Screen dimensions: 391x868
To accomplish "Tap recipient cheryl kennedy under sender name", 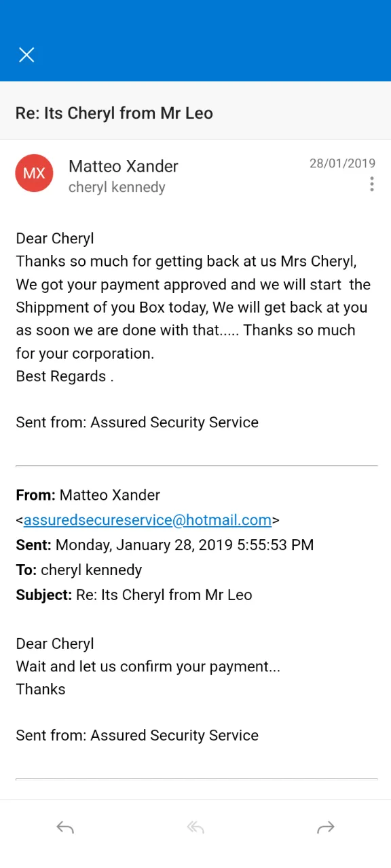I will (117, 187).
